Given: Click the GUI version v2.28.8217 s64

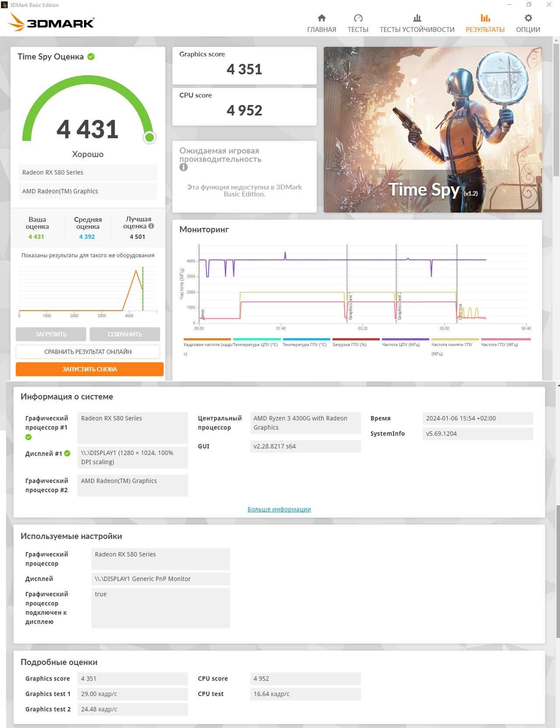Looking at the screenshot, I should click(x=305, y=446).
